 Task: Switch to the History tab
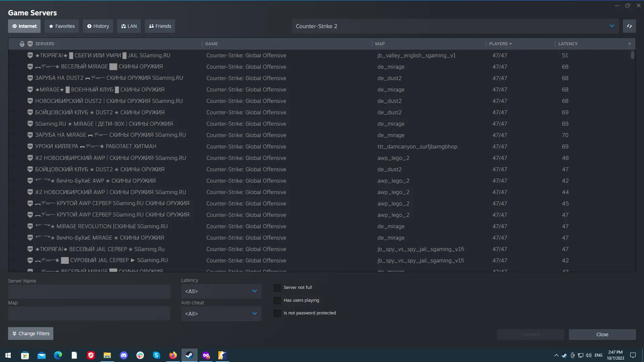(98, 26)
